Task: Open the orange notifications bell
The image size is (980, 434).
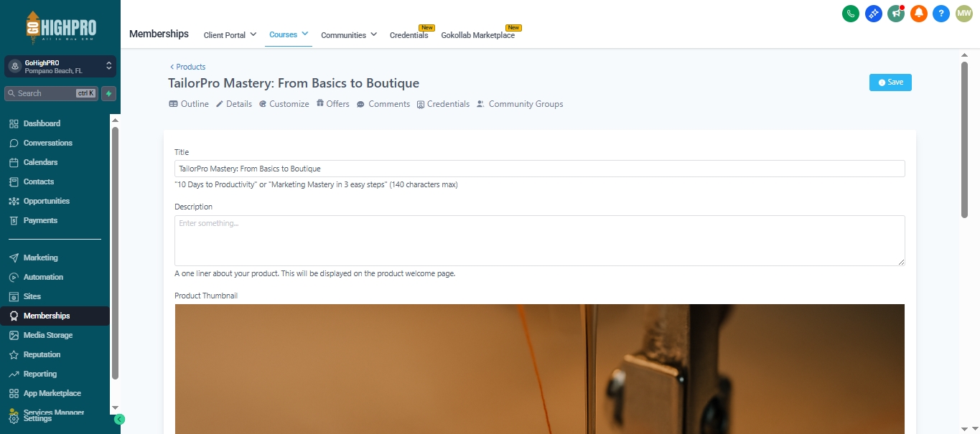Action: click(x=918, y=14)
